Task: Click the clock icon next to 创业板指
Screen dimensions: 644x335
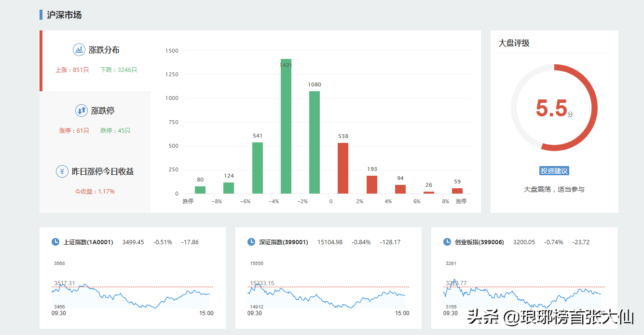Action: tap(447, 242)
